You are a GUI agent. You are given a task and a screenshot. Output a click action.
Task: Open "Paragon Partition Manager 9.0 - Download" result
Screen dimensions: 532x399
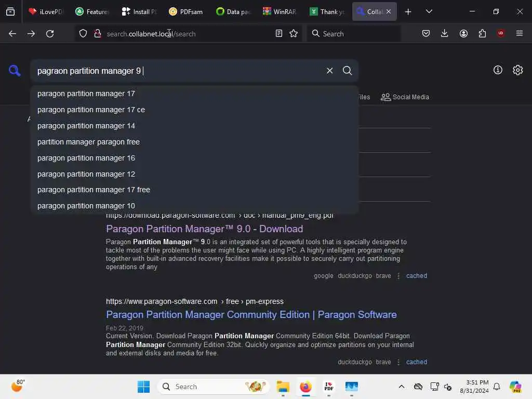click(x=204, y=229)
